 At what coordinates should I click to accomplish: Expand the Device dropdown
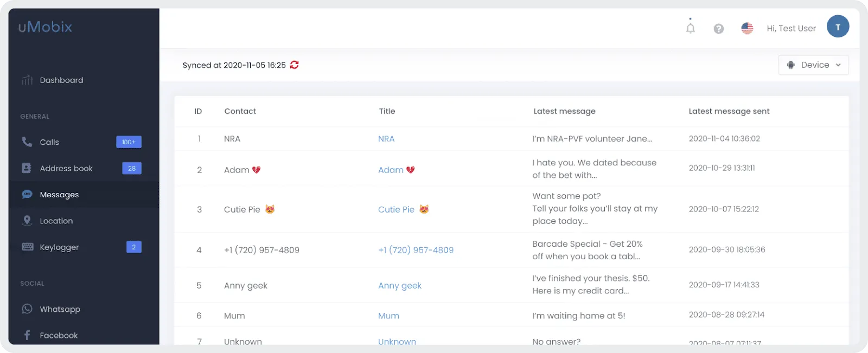813,65
